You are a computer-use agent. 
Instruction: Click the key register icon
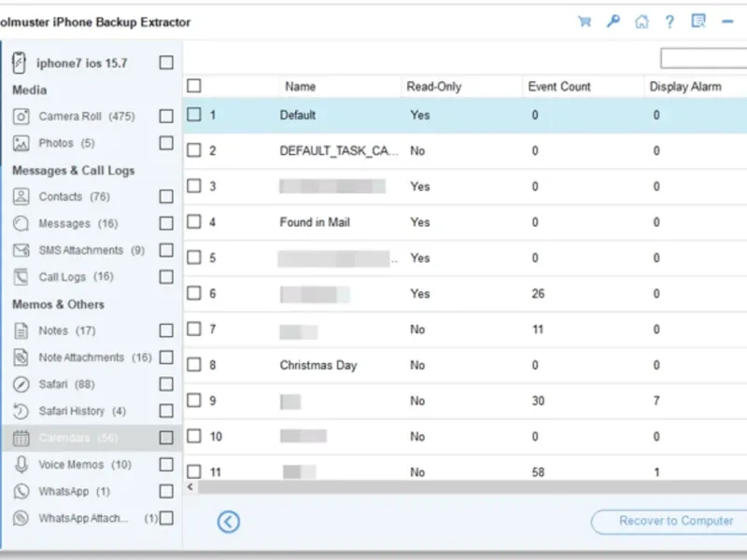pos(613,21)
